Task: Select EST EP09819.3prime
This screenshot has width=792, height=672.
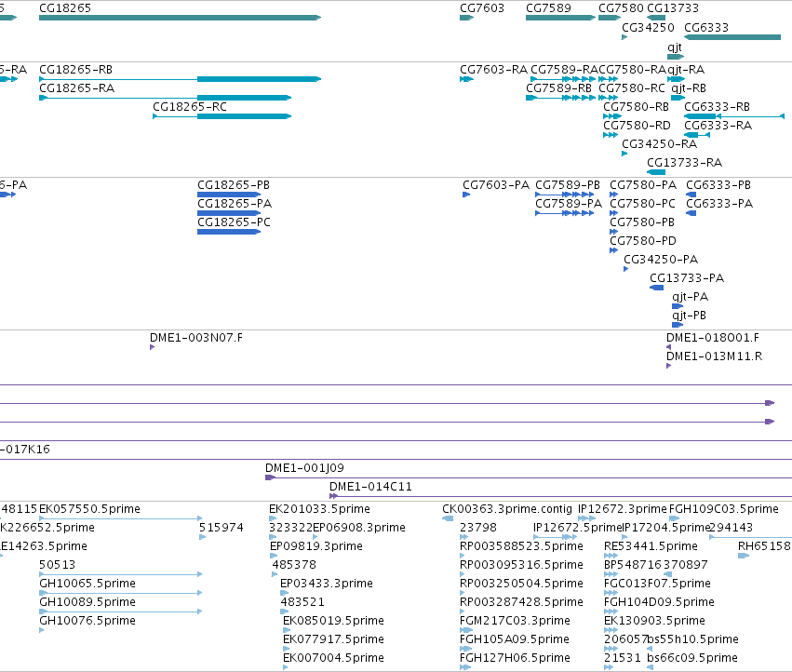Action: pyautogui.click(x=316, y=546)
